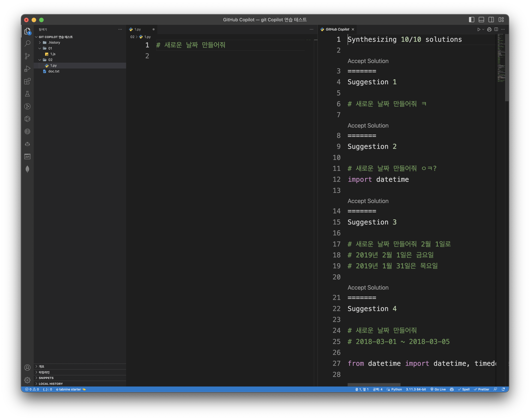Open the GitHub Copilot activity bar icon
The height and width of the screenshot is (420, 530).
pyautogui.click(x=27, y=144)
